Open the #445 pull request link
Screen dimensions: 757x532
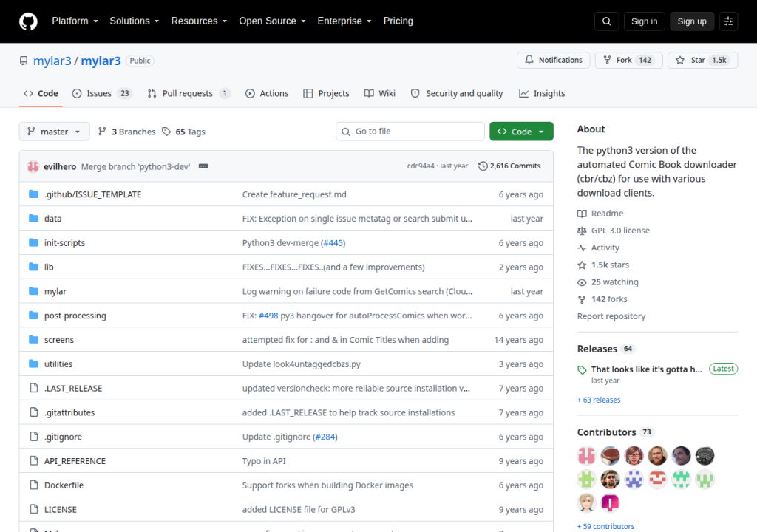click(x=333, y=243)
